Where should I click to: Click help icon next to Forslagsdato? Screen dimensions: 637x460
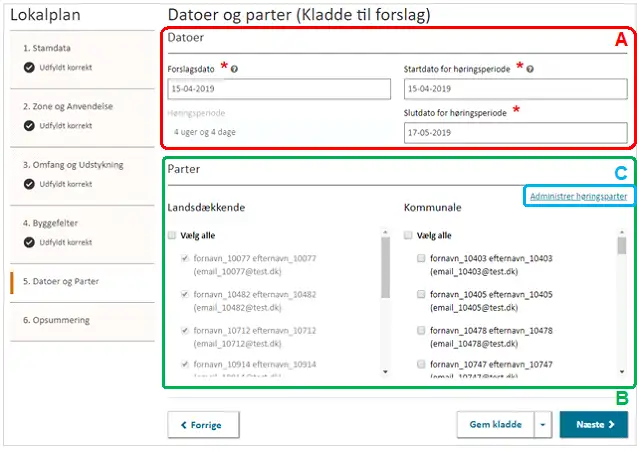pos(233,69)
